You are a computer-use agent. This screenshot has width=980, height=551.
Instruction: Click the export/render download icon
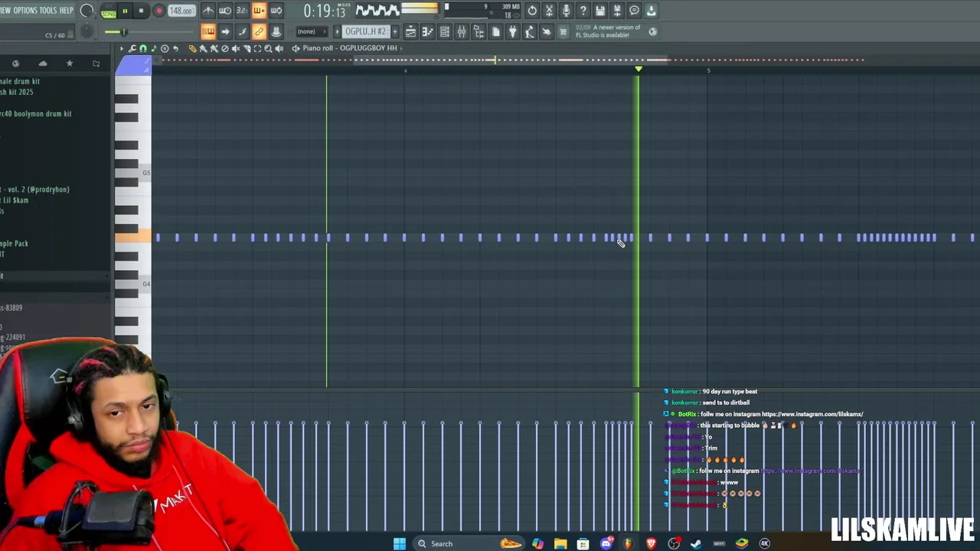coord(651,11)
